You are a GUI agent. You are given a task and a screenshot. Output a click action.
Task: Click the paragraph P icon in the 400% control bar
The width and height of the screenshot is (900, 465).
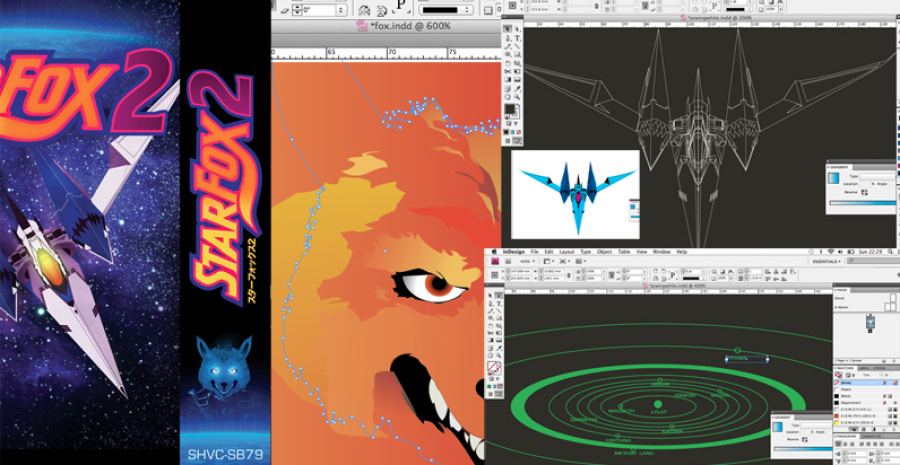673,274
